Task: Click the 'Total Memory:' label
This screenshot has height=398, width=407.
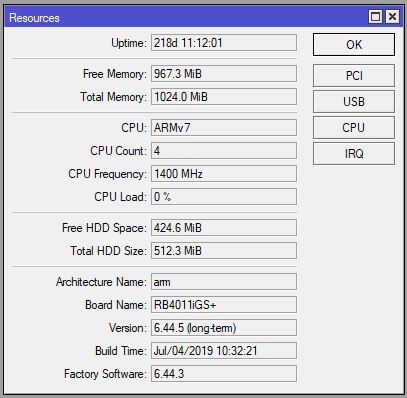Action: click(x=113, y=97)
